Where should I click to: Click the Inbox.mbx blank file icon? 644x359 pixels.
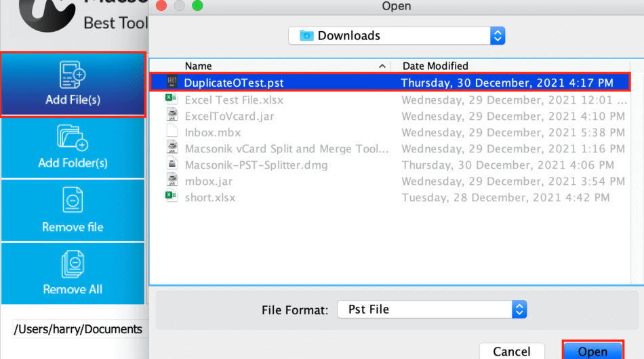pos(172,131)
